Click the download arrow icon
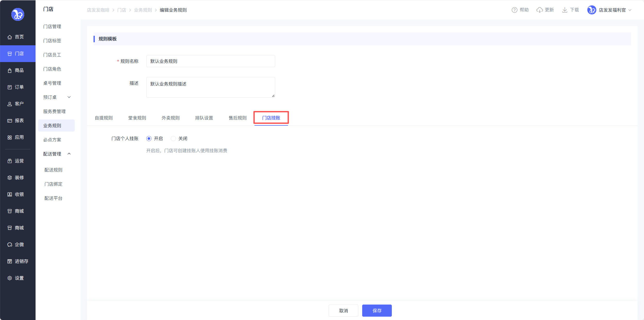Viewport: 644px width, 320px height. [x=565, y=10]
